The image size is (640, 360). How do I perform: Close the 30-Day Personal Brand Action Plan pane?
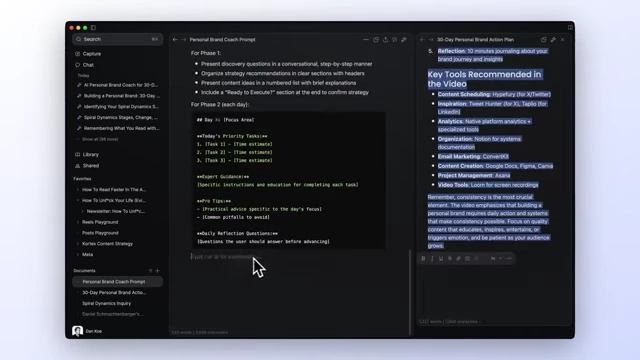pyautogui.click(x=562, y=40)
